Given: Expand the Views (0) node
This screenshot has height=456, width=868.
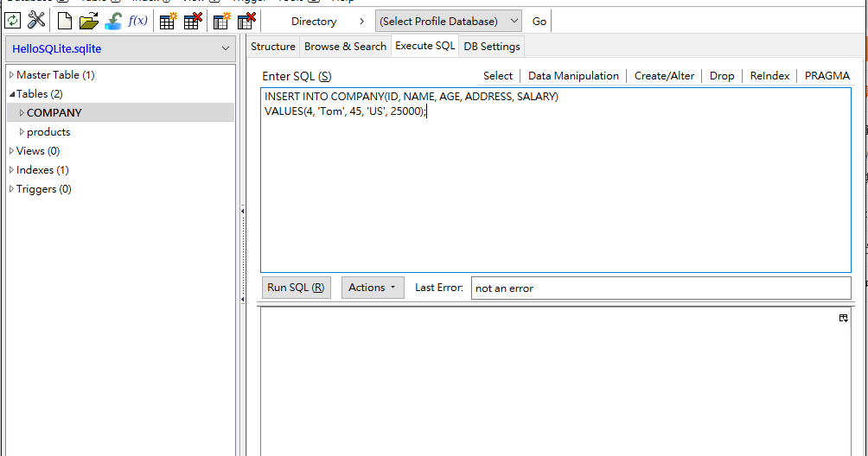Looking at the screenshot, I should (11, 151).
